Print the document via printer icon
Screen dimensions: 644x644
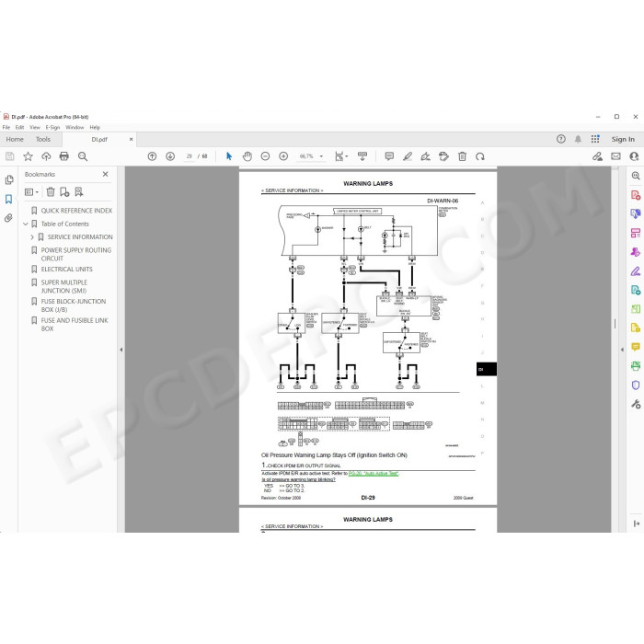pos(64,156)
